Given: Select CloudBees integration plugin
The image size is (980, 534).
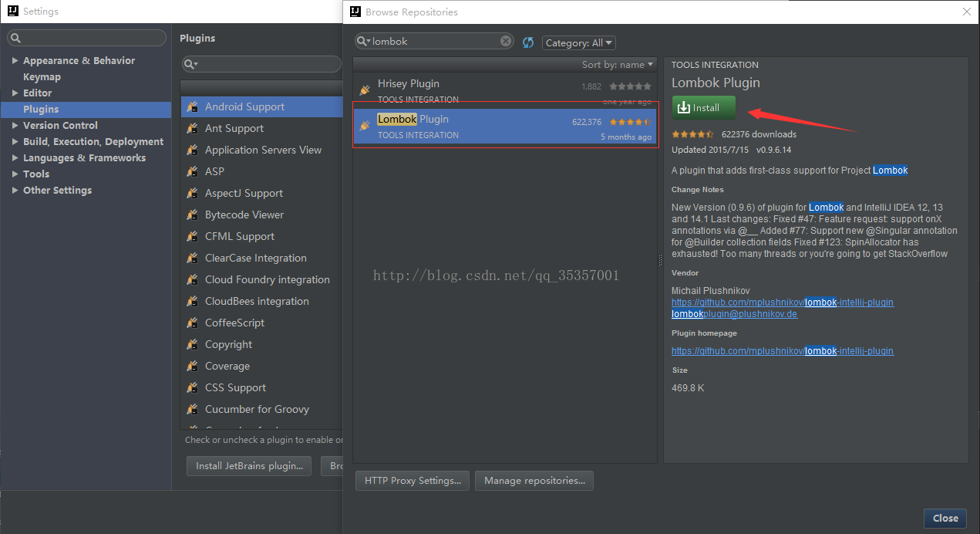Looking at the screenshot, I should click(262, 302).
